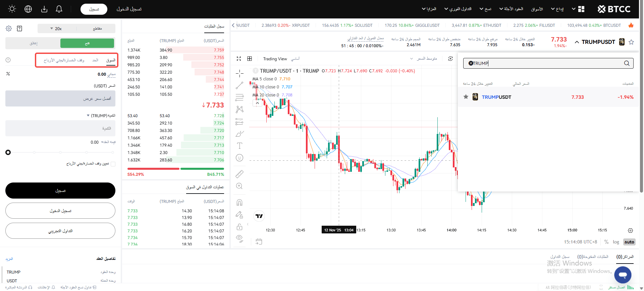Viewport: 644px width, 291px height.
Task: Select the ruler measure tool
Action: (x=239, y=174)
